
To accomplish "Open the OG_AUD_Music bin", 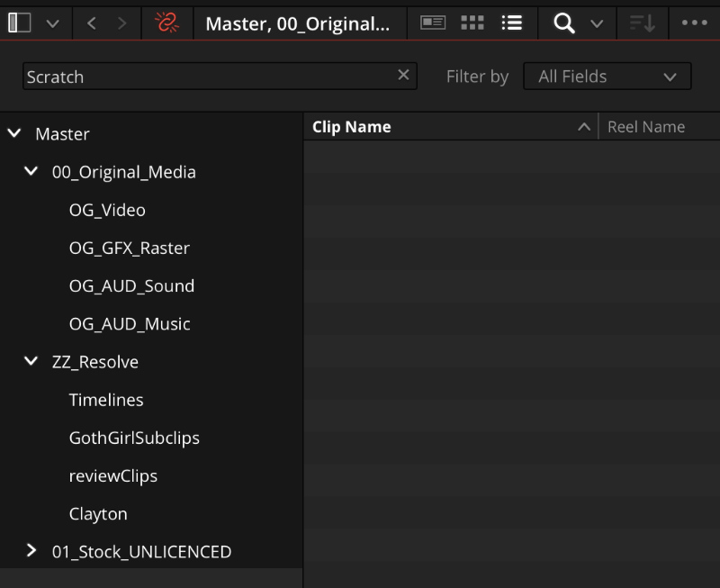I will click(130, 324).
